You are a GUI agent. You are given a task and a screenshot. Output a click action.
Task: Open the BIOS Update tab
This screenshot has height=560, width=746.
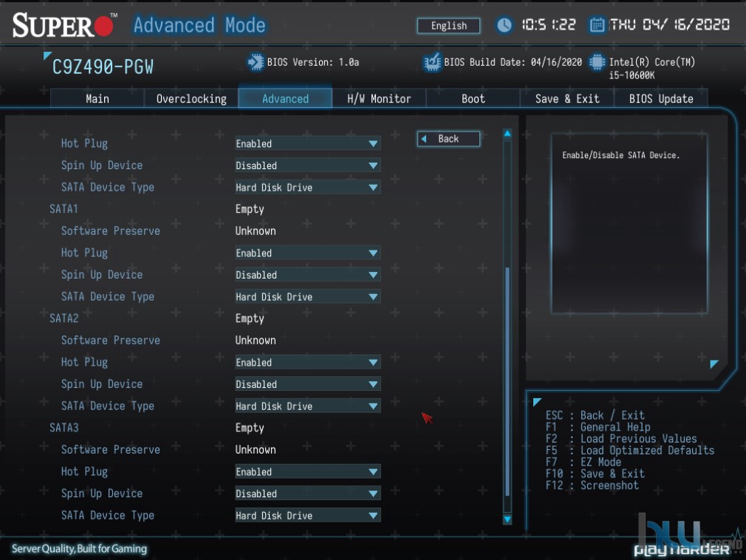tap(661, 98)
